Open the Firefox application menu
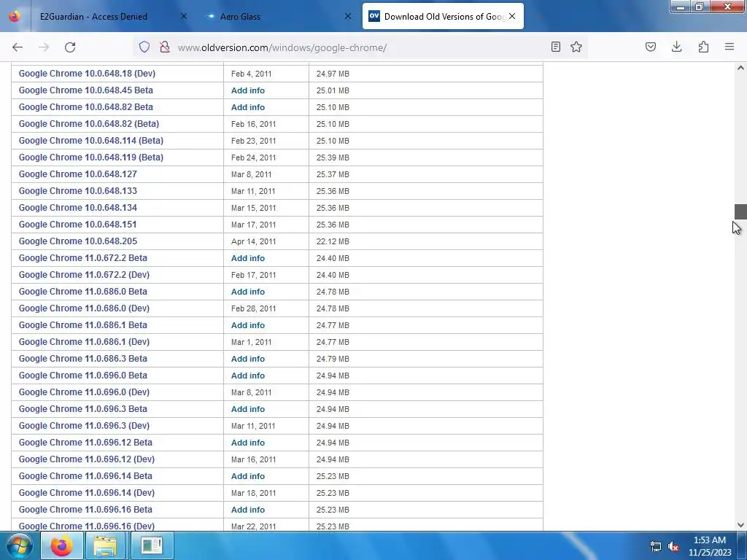 (x=729, y=47)
